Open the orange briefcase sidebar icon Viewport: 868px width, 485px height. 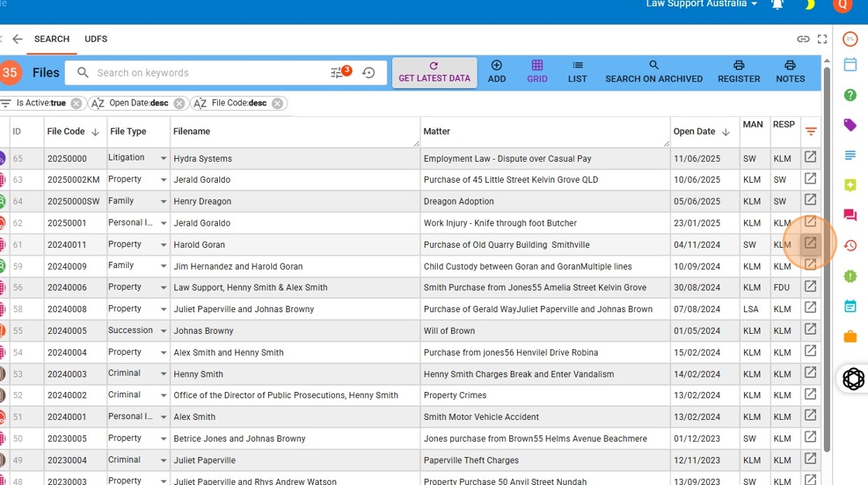tap(850, 336)
